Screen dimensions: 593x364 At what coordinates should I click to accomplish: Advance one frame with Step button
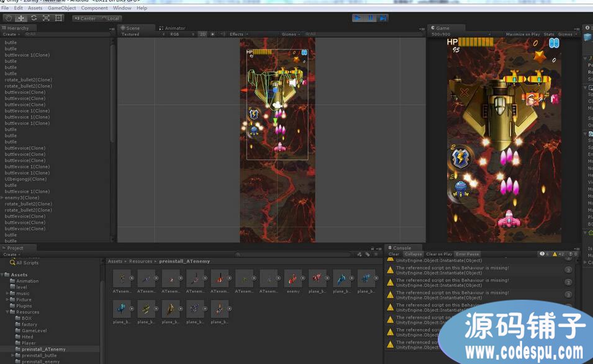(x=383, y=18)
